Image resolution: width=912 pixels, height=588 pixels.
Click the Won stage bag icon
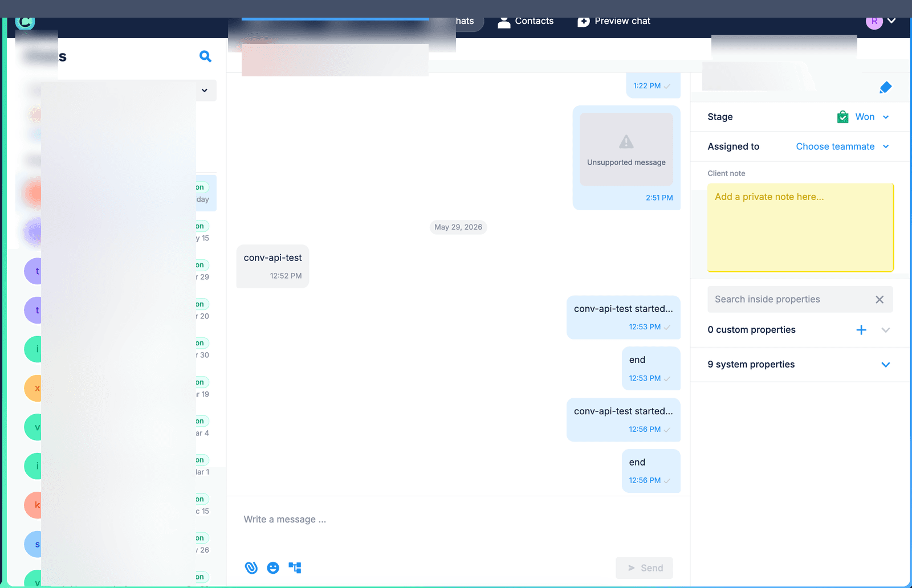(x=842, y=117)
